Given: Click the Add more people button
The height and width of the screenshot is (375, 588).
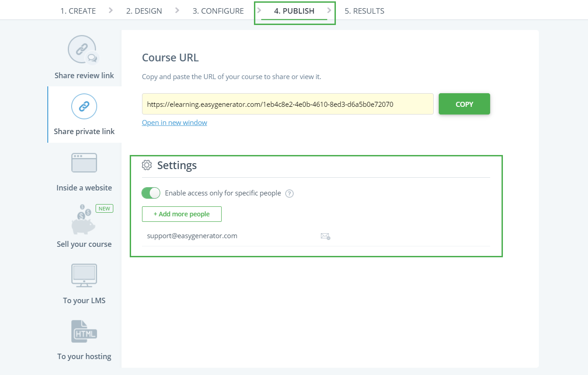Looking at the screenshot, I should pos(182,214).
